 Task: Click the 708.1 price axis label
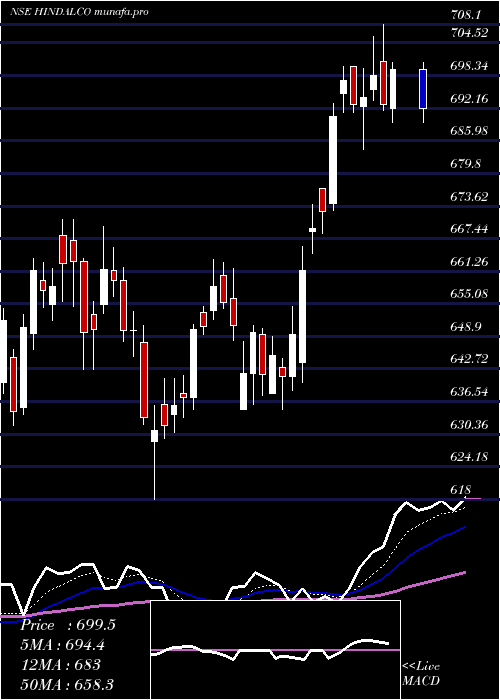point(466,15)
